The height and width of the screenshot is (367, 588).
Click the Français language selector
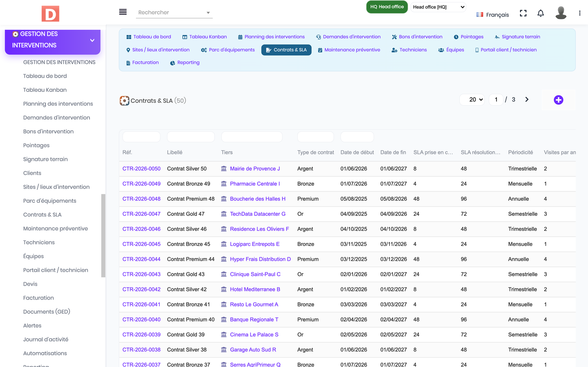(x=493, y=15)
